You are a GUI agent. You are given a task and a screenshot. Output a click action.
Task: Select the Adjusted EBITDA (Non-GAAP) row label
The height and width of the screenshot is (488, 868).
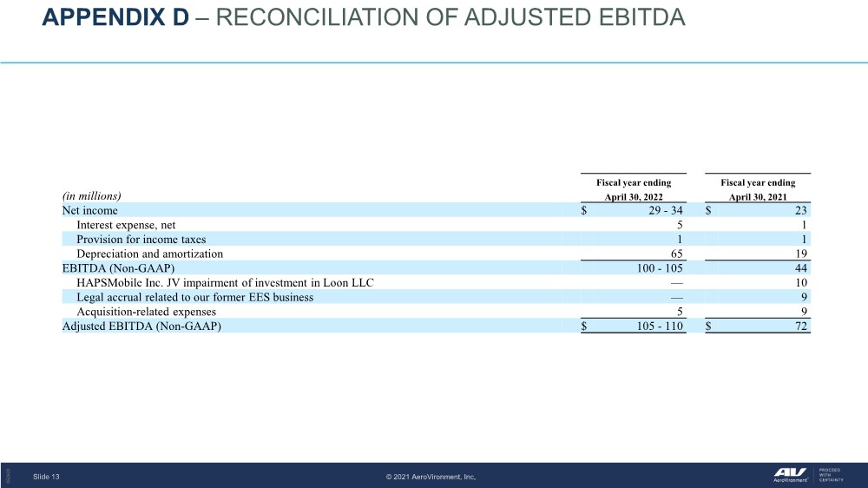pyautogui.click(x=141, y=326)
